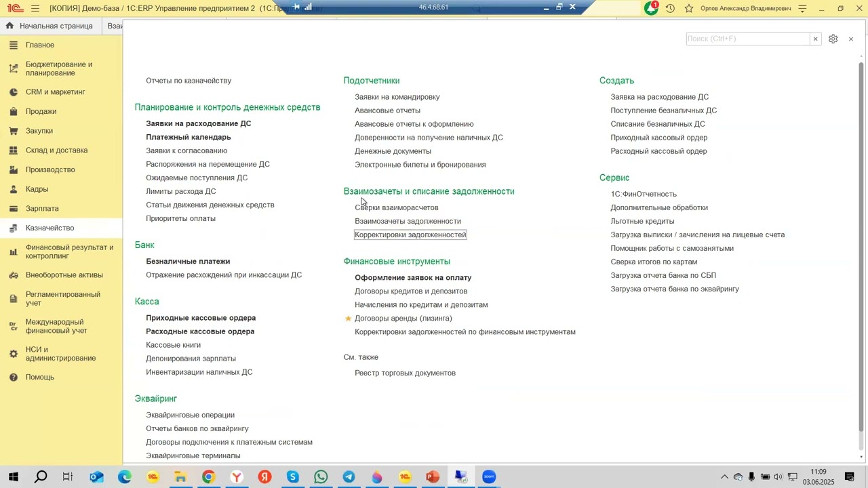Click the Кадры section icon

(x=14, y=189)
